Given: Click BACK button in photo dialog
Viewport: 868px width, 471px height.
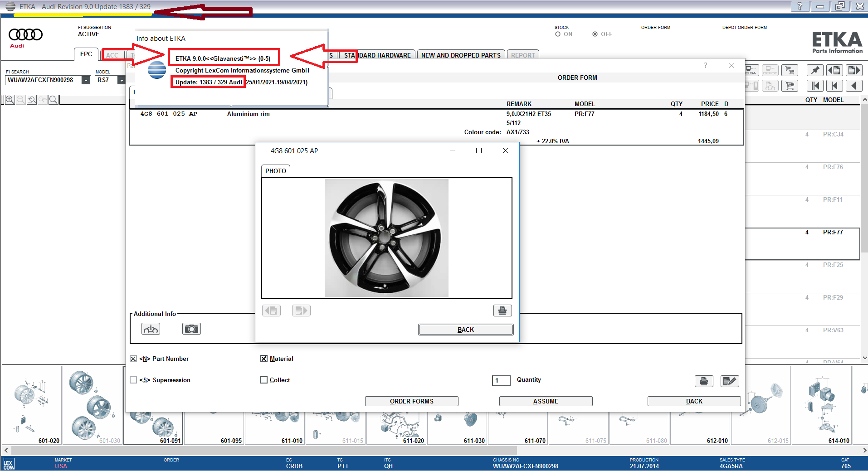Looking at the screenshot, I should point(466,330).
